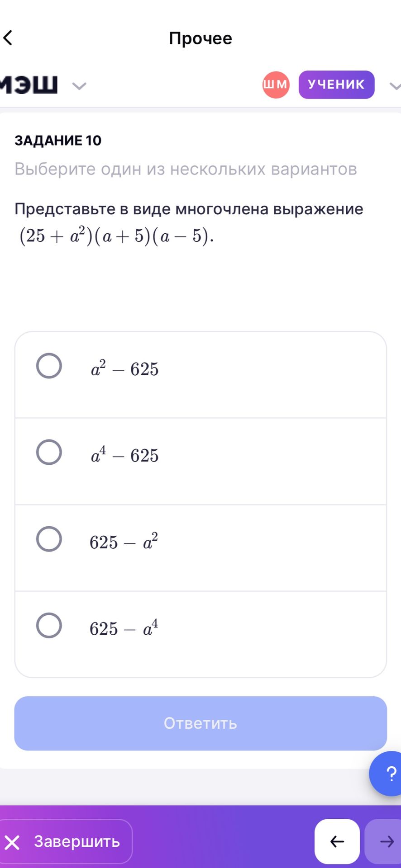
Task: Open the ШМ profile avatar
Action: [276, 85]
